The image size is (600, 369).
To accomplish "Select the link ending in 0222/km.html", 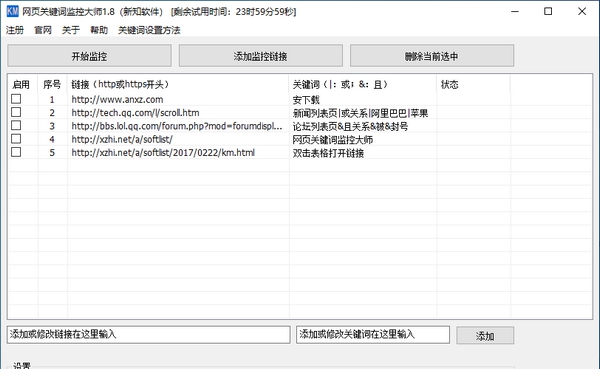I will (x=163, y=153).
